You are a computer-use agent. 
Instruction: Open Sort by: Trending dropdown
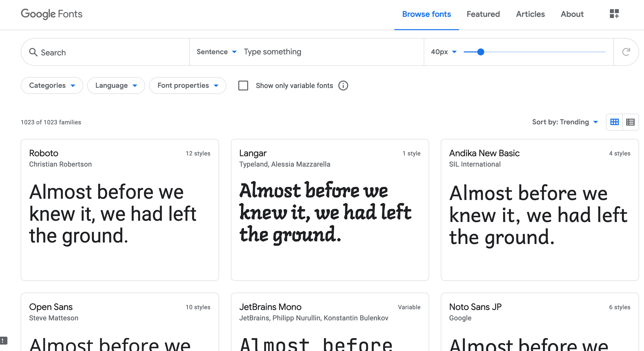point(565,122)
